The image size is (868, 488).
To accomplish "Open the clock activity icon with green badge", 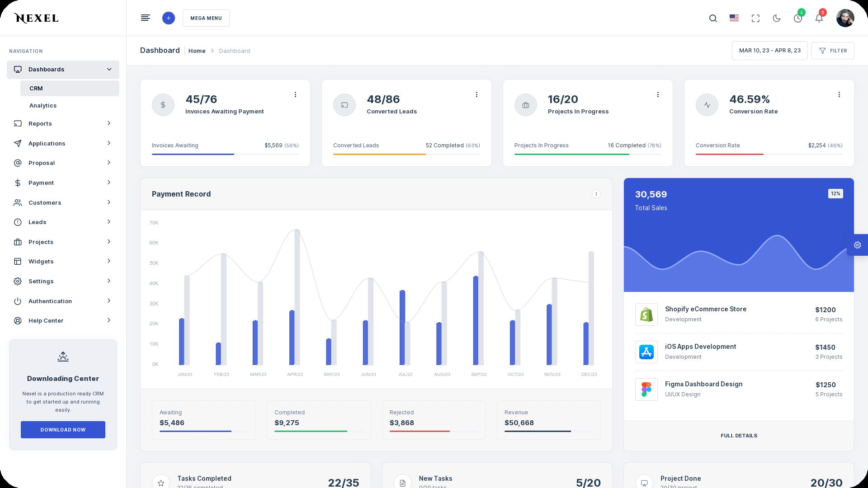I will tap(798, 19).
